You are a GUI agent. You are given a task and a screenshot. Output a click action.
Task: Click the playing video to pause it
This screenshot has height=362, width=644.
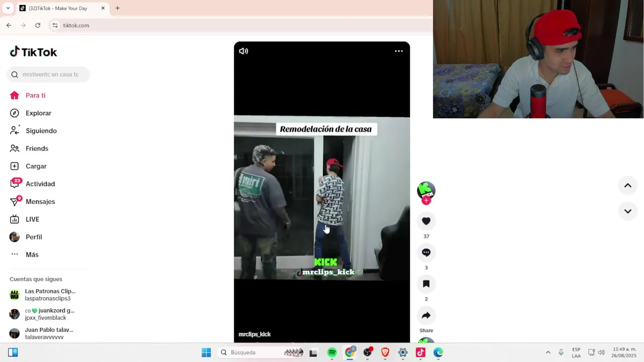[322, 192]
